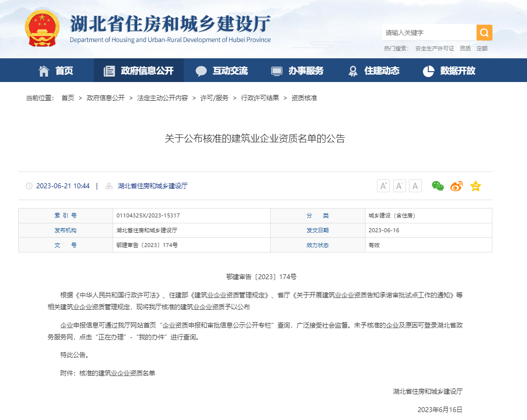The height and width of the screenshot is (420, 527).
Task: Click hot search term 定额
Action: [482, 48]
